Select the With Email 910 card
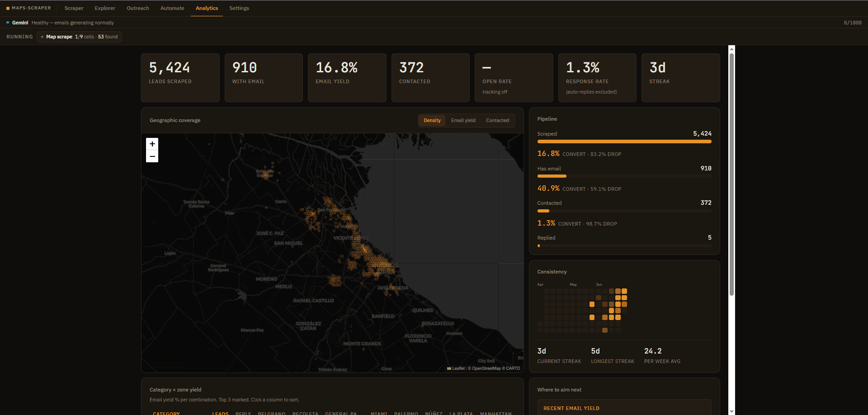The width and height of the screenshot is (868, 415). pyautogui.click(x=264, y=78)
